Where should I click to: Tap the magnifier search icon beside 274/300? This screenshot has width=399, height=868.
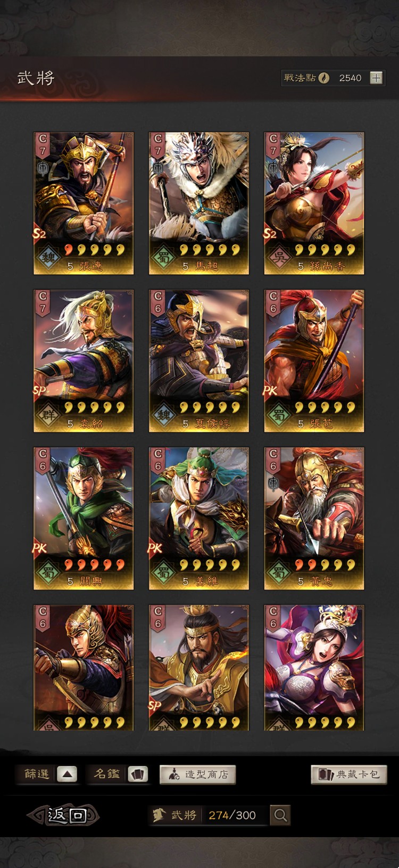point(280,815)
